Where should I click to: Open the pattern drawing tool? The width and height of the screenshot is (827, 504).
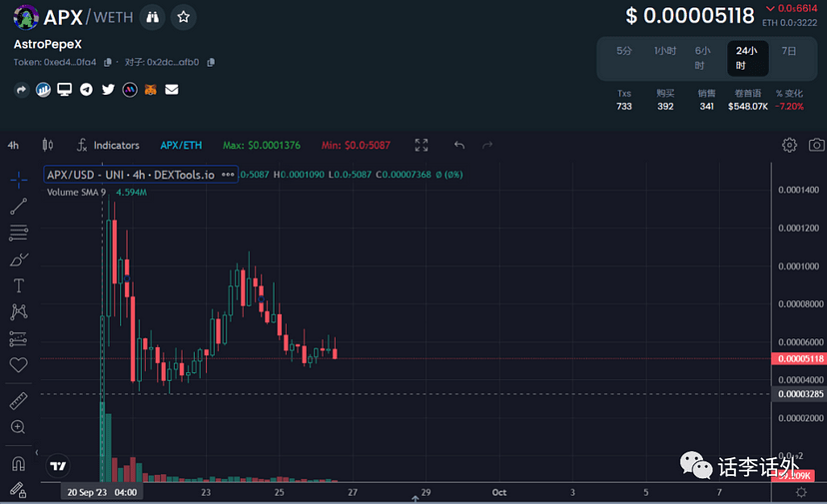(x=18, y=312)
